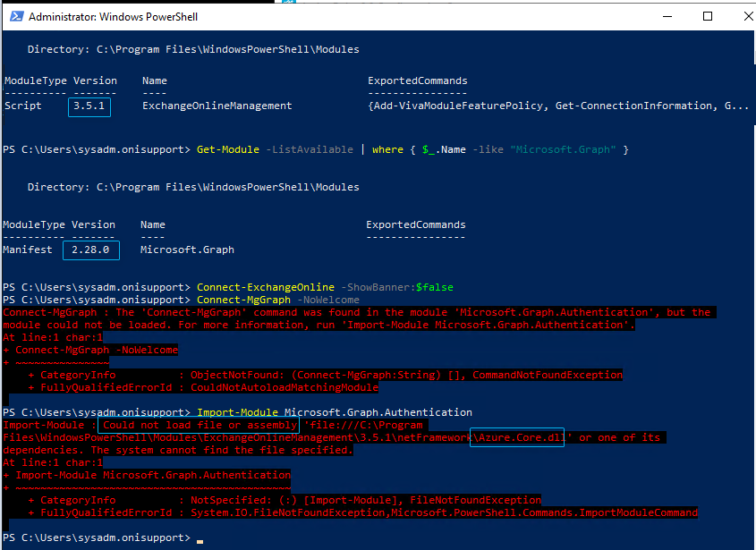Click the first Directory path line

pos(193,50)
